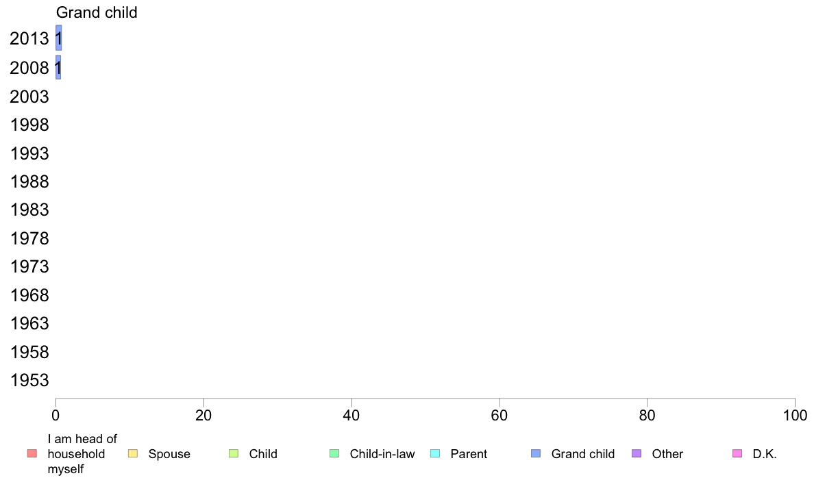Click the 100 axis tick label
Image resolution: width=814 pixels, height=504 pixels.
click(795, 415)
